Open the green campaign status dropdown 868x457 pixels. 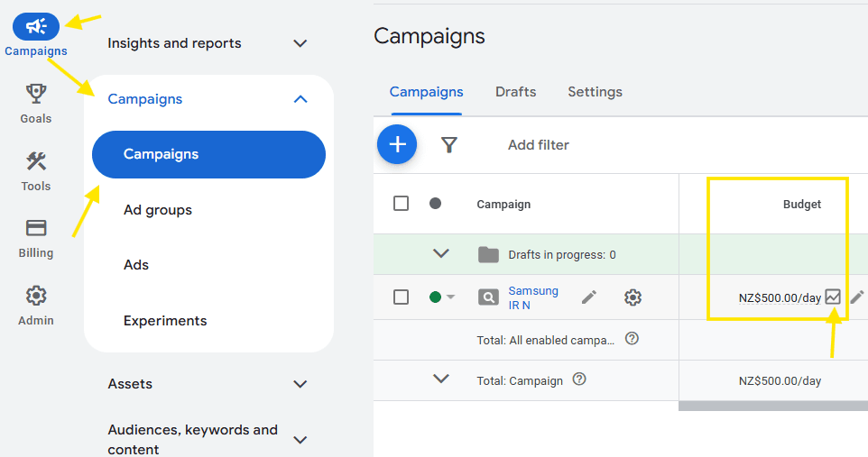(x=442, y=297)
